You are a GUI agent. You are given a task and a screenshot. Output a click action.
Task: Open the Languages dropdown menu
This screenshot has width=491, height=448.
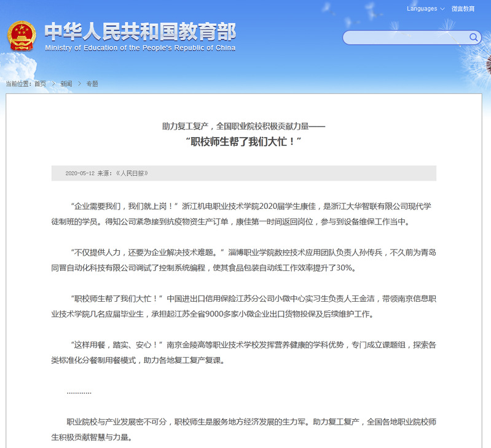[x=426, y=9]
